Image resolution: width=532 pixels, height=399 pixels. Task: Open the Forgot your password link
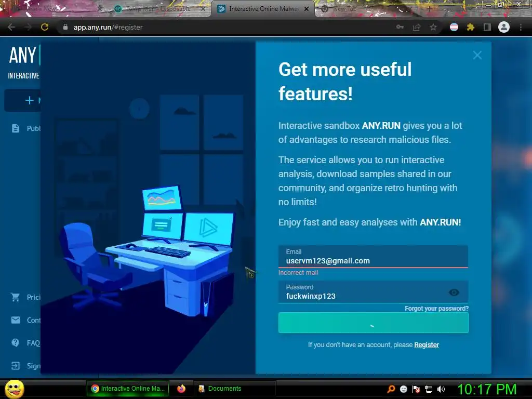(436, 309)
